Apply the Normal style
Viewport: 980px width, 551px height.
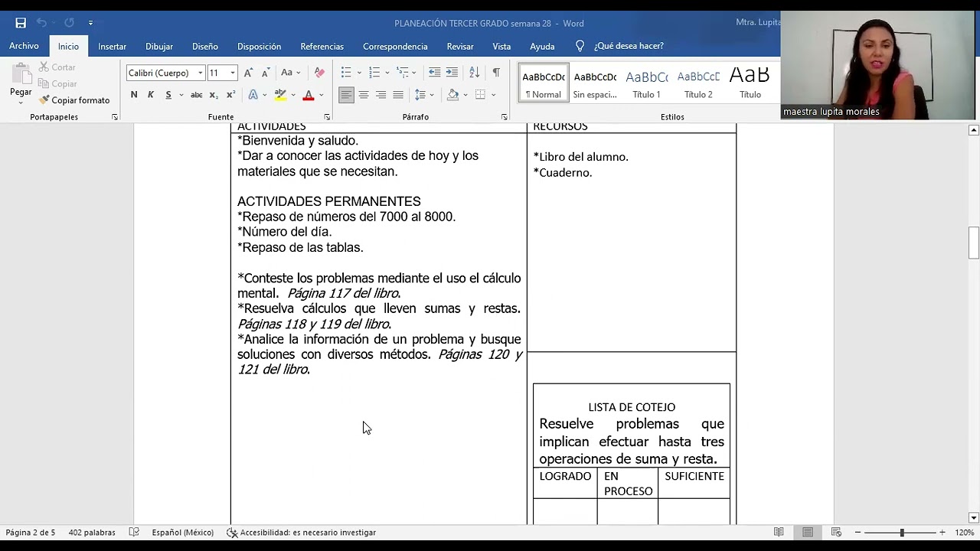point(544,83)
